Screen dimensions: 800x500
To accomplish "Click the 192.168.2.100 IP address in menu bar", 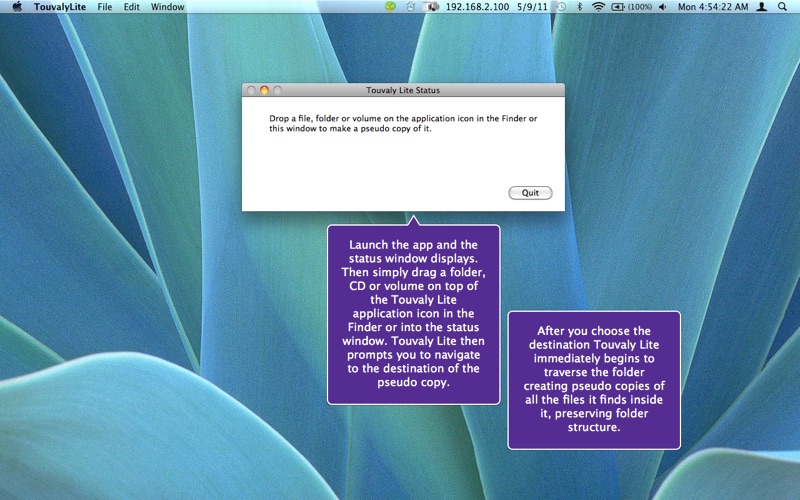I will click(x=477, y=7).
